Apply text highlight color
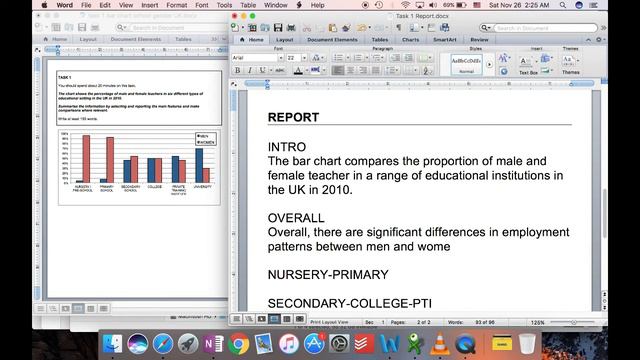This screenshot has height=360, width=640. click(315, 70)
